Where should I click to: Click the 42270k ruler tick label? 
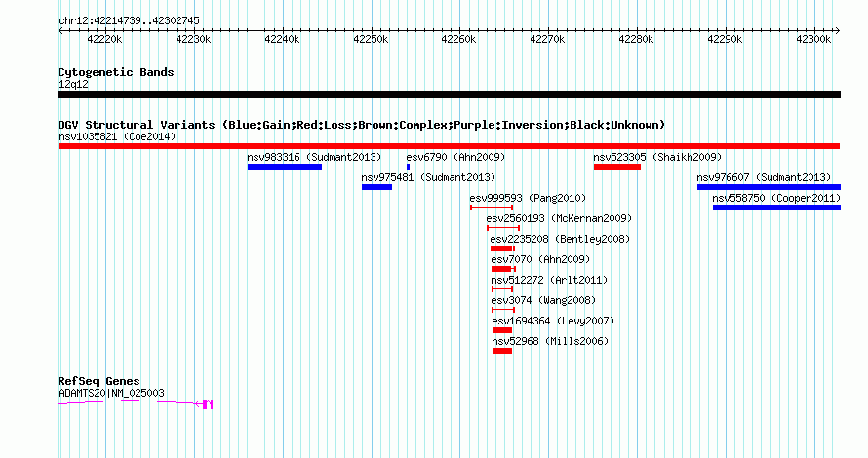[x=547, y=39]
